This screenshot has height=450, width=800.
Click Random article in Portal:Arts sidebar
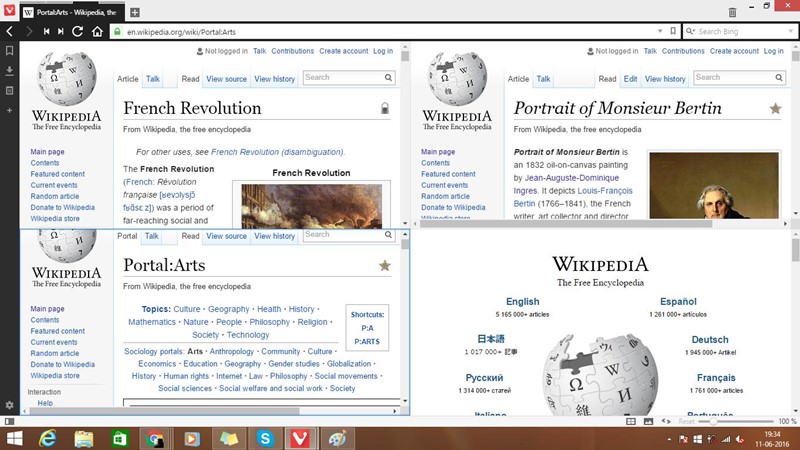pos(55,353)
